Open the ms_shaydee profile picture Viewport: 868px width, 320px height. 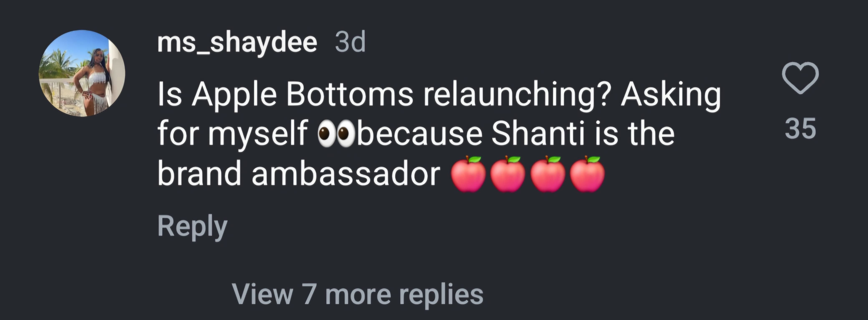coord(82,73)
